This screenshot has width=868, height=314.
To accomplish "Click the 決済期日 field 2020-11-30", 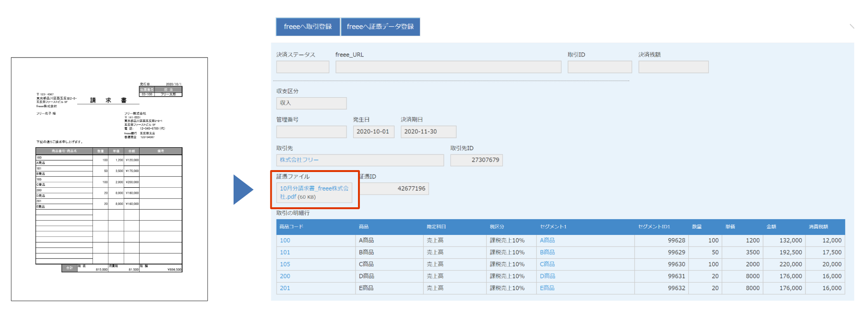I will click(x=428, y=132).
